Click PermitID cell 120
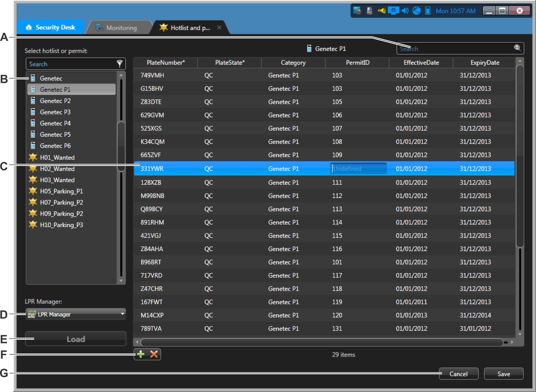Viewport: 536px width, 392px height. point(337,315)
